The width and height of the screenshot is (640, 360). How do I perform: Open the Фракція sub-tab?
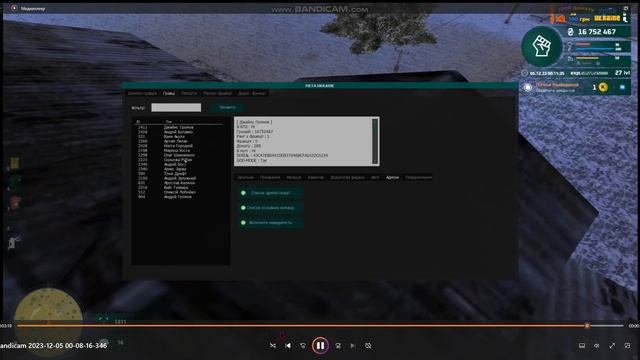[x=294, y=178]
